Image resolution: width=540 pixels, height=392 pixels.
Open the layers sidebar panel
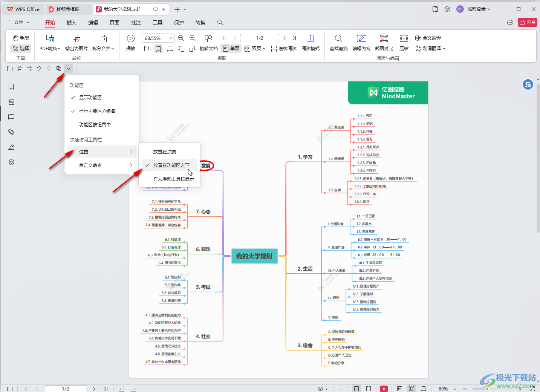click(11, 162)
